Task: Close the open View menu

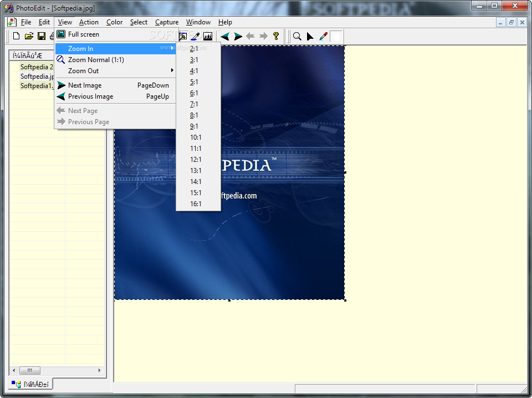Action: click(x=65, y=22)
